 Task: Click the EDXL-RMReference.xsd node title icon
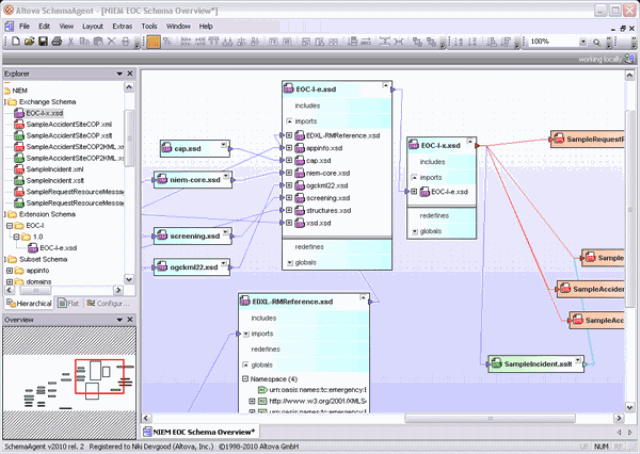point(245,301)
